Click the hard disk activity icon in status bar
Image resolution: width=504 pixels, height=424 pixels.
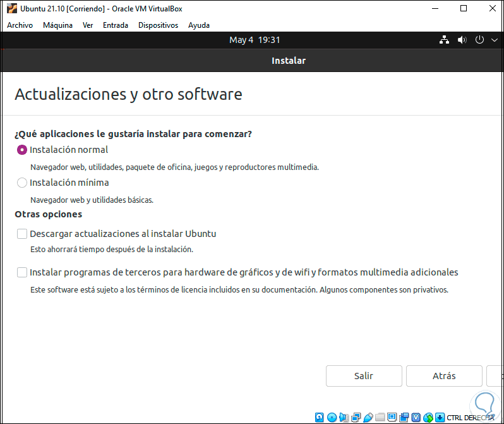coord(319,417)
